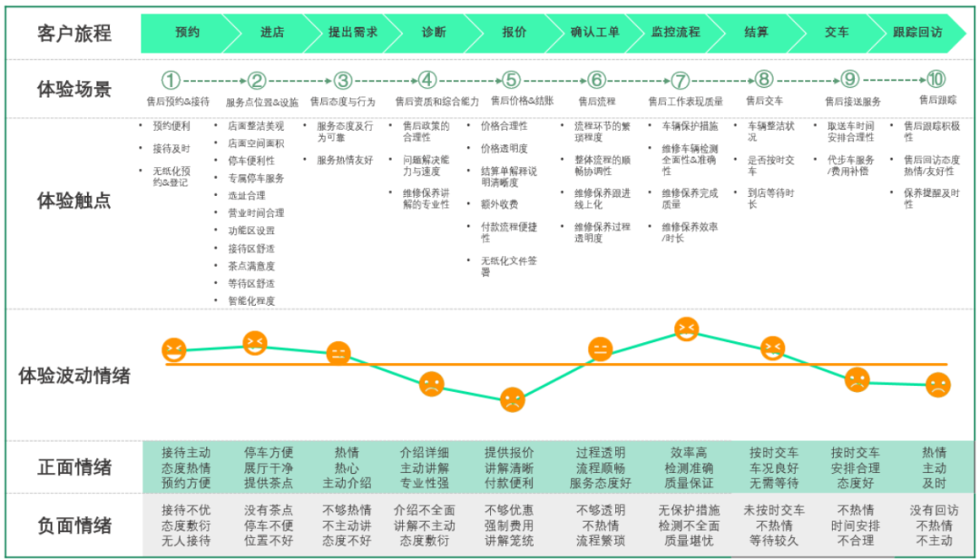The height and width of the screenshot is (560, 980).
Task: Select the 价格合理性 touchpoint item
Action: [504, 126]
